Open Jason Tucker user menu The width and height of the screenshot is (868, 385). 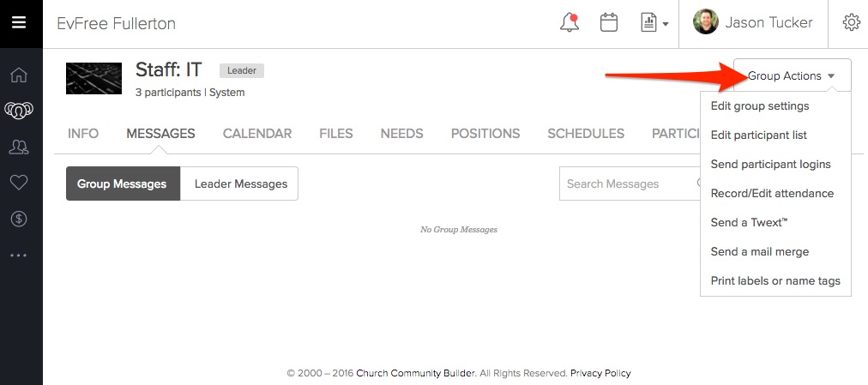pos(753,23)
